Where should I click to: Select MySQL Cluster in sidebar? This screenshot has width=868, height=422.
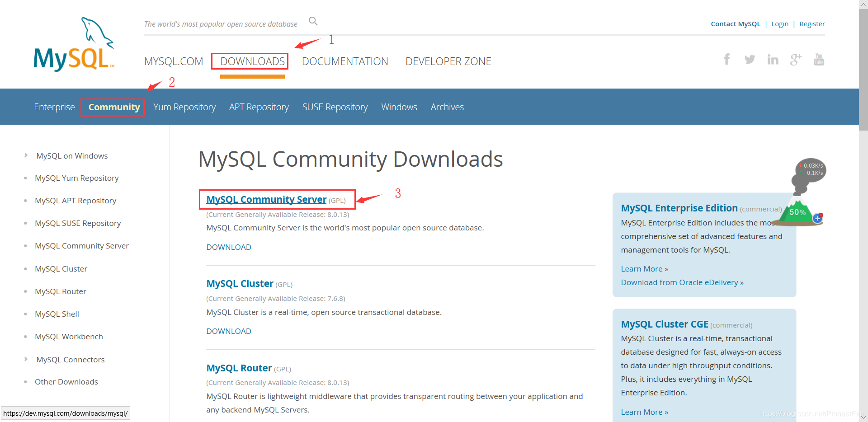coord(61,269)
